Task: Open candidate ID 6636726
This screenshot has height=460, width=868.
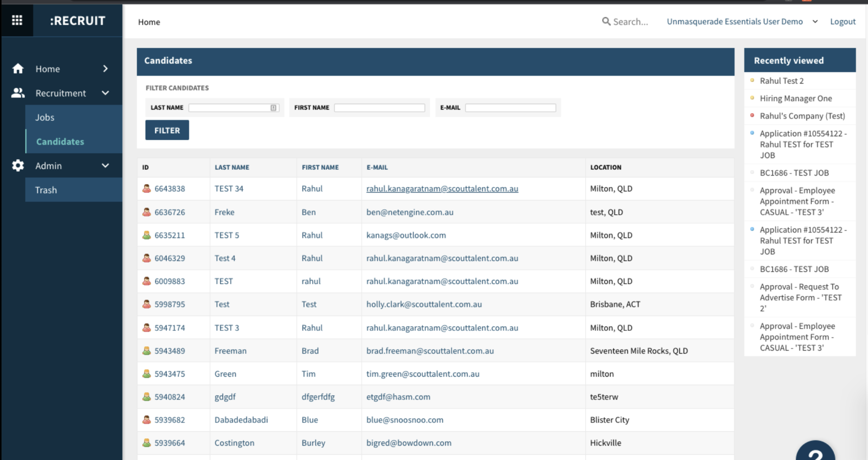Action: (x=170, y=212)
